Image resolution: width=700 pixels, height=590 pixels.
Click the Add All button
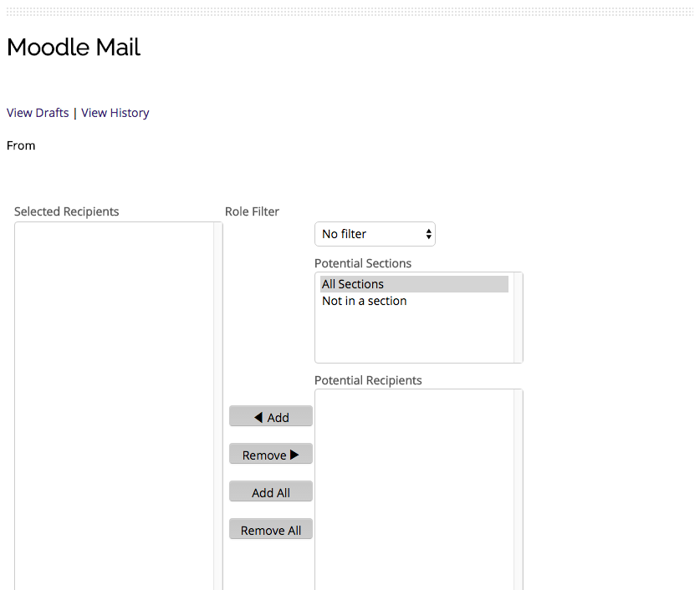click(271, 492)
